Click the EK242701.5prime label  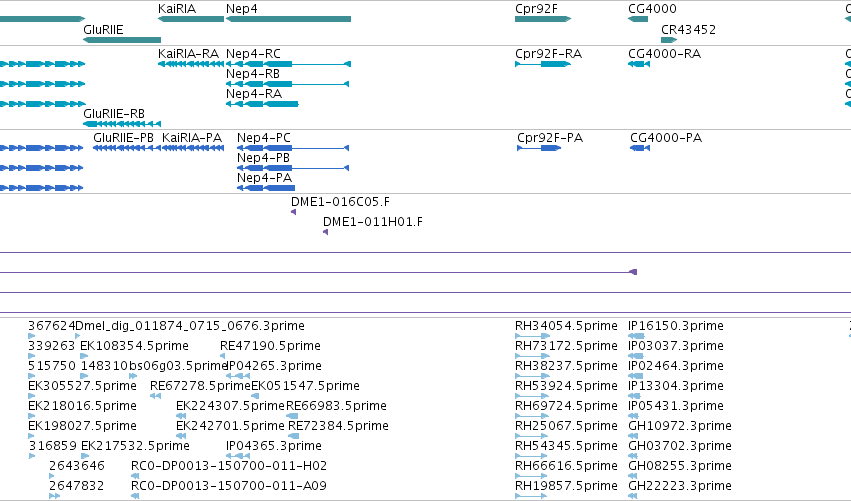coord(230,426)
